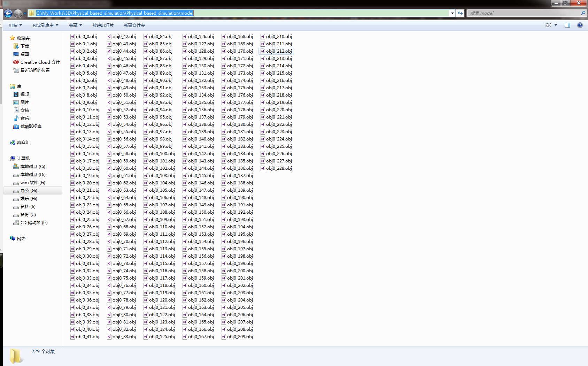Open 资料 (I:) drive

tap(24, 206)
